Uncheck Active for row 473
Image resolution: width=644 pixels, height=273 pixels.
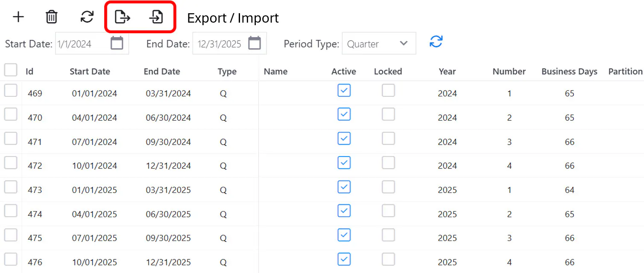pyautogui.click(x=344, y=187)
